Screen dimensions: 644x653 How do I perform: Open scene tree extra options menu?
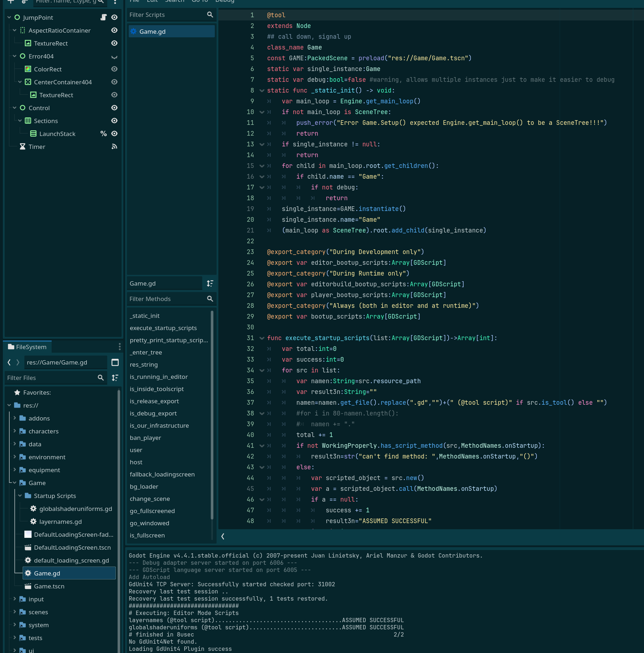[x=115, y=3]
